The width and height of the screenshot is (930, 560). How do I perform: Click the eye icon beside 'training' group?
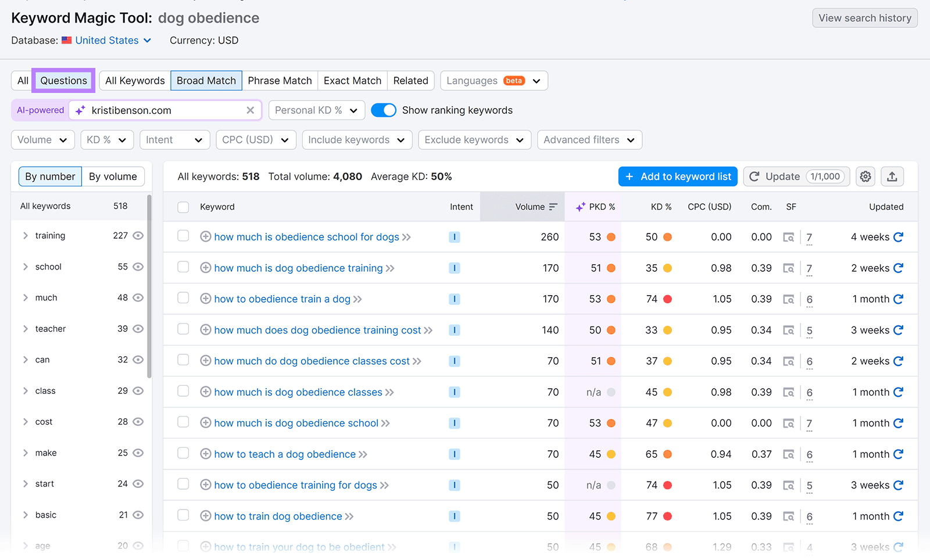(138, 235)
